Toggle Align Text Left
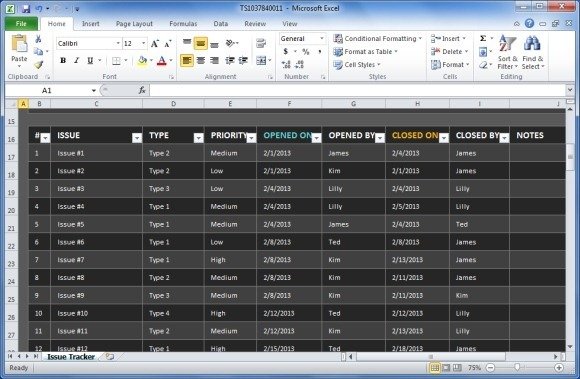The image size is (580, 379). (x=187, y=60)
